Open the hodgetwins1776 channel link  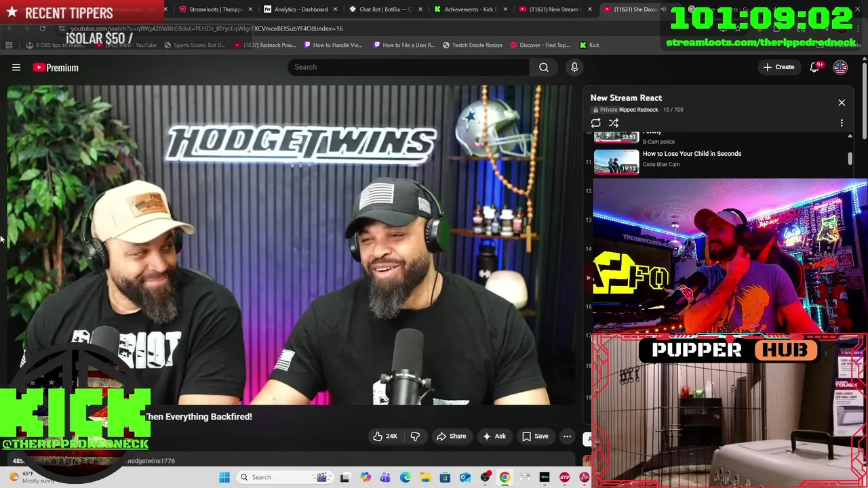151,461
